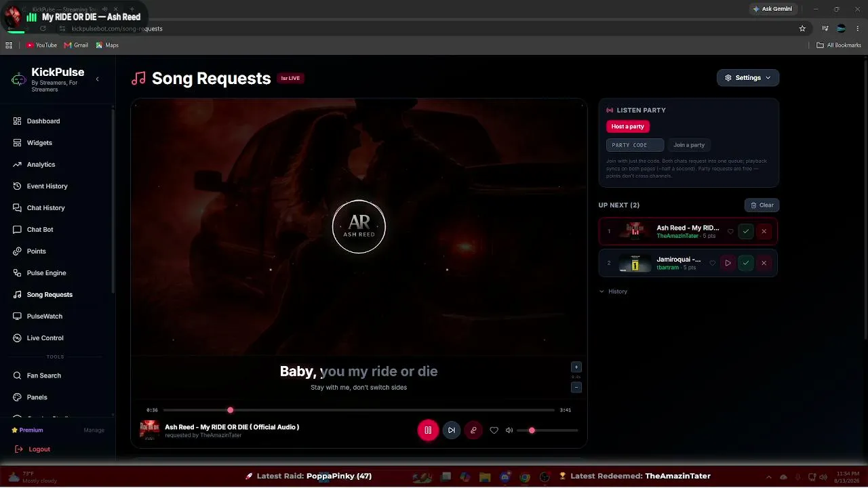The height and width of the screenshot is (488, 868).
Task: Click the Jamiroquai queue thumbnail
Action: click(635, 263)
